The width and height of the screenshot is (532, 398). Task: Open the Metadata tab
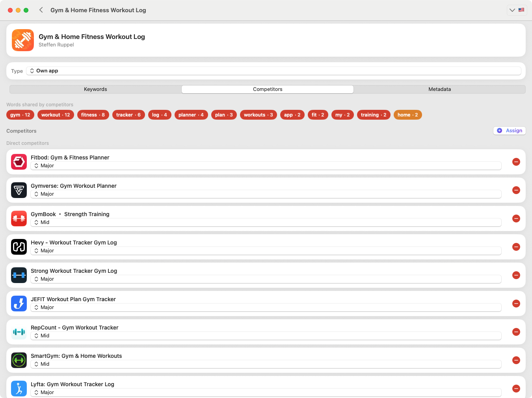[x=439, y=89]
